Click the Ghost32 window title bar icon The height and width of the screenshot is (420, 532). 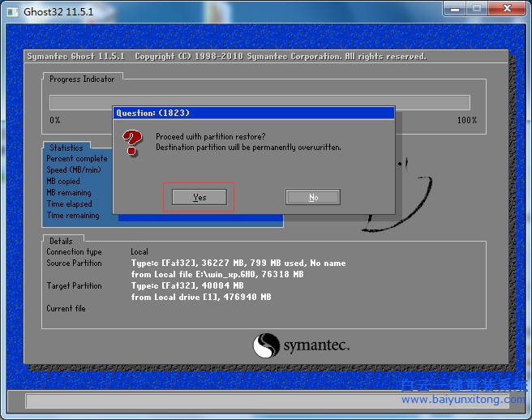[x=13, y=10]
